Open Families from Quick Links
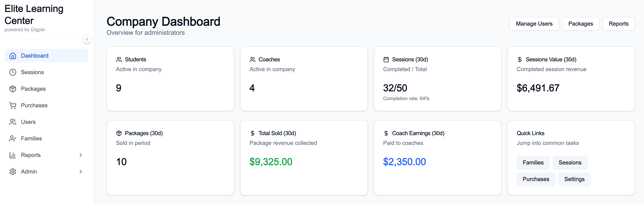Screen dimensions: 644x204 533,163
